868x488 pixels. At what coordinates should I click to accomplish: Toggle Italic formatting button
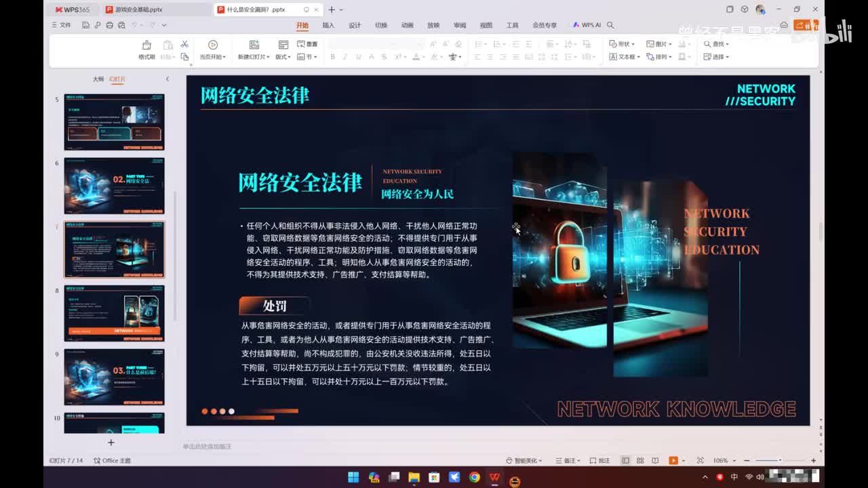coord(345,57)
